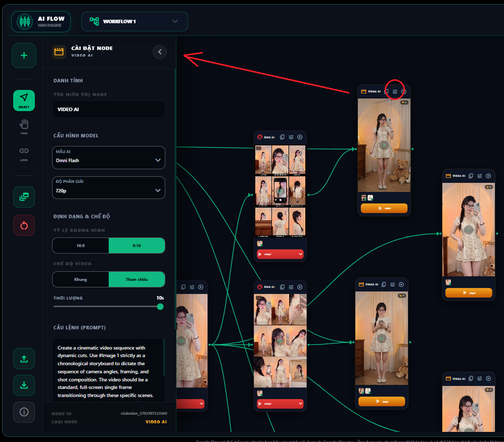Open settings sliders icon on topmost VIDEO AI node
Viewport: 504px width, 442px height.
[x=395, y=91]
